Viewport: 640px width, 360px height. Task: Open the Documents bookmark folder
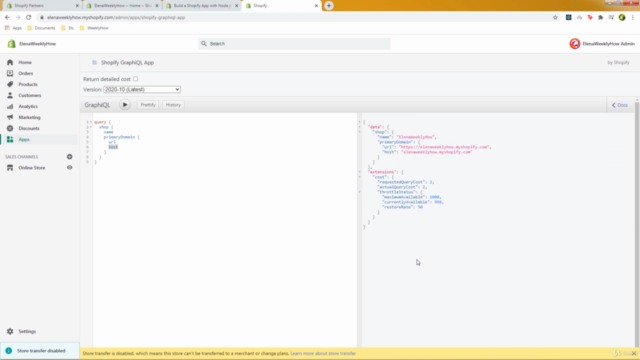pyautogui.click(x=41, y=28)
